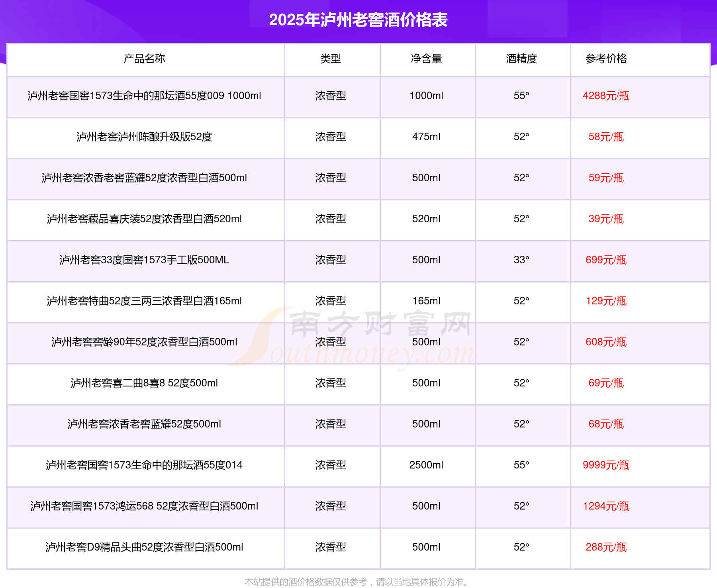Select the 产品名称 column header
This screenshot has width=717, height=588.
click(x=144, y=59)
